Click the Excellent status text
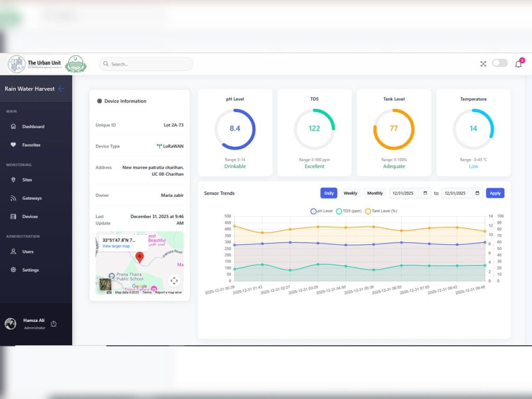The width and height of the screenshot is (532, 399). tap(314, 166)
